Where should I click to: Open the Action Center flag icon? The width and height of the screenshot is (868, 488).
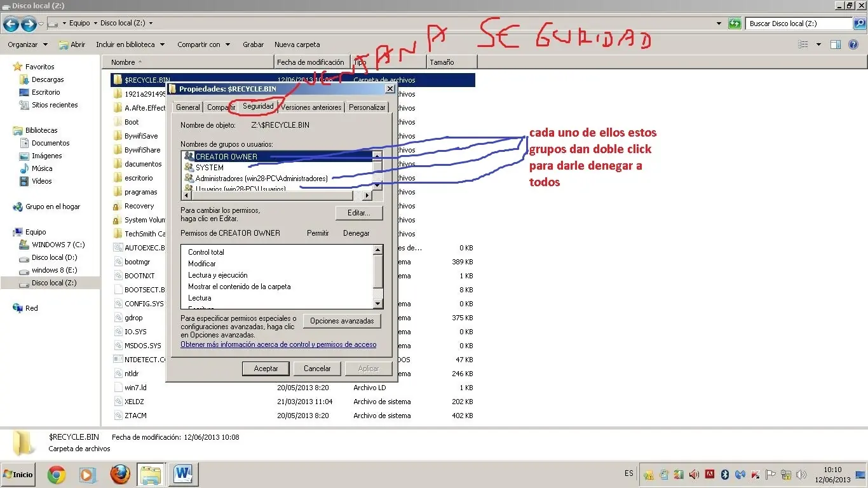pyautogui.click(x=771, y=474)
